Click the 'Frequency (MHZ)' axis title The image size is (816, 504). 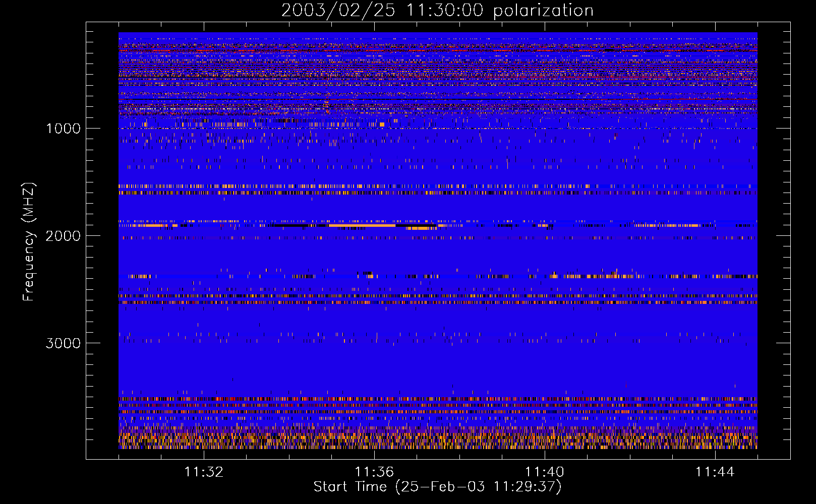coord(29,242)
